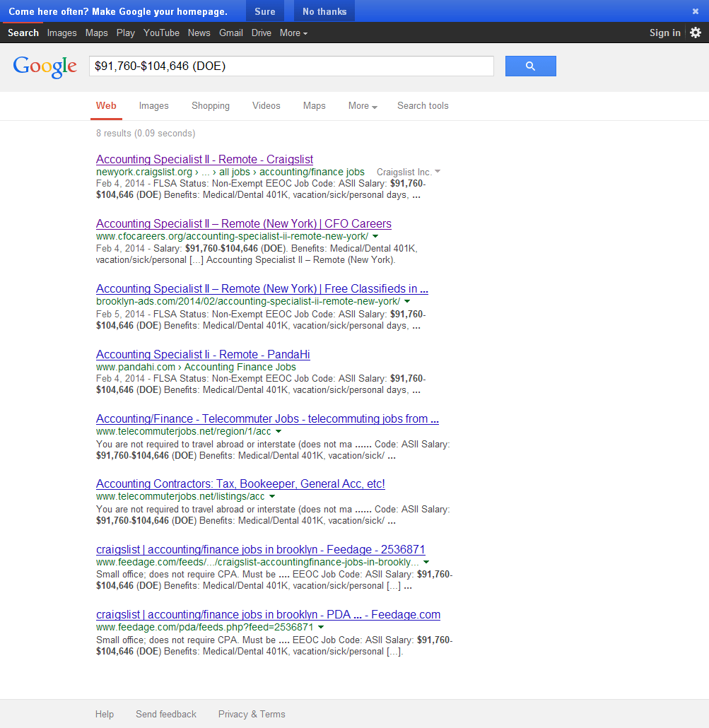Open the PDA ... - Feedage.com result link
The width and height of the screenshot is (709, 728).
click(268, 615)
